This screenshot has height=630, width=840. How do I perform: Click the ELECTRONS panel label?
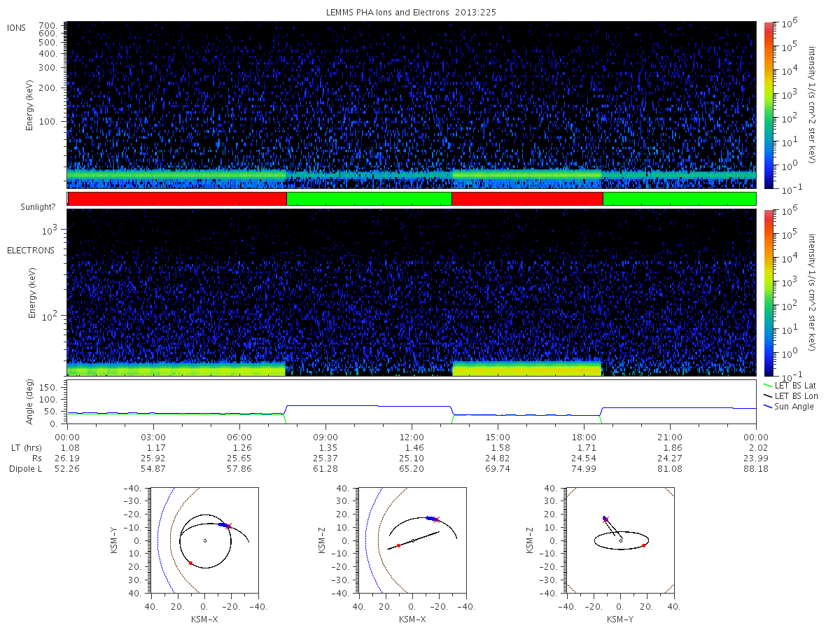pyautogui.click(x=31, y=250)
